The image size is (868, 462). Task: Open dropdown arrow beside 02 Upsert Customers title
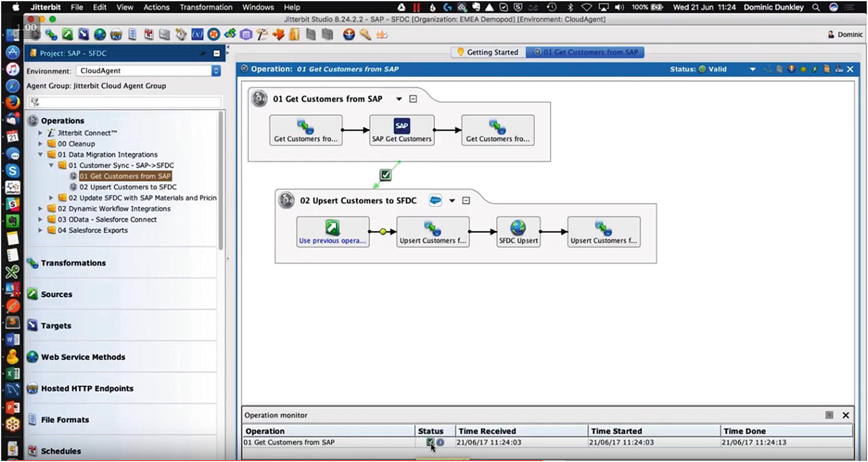click(452, 201)
